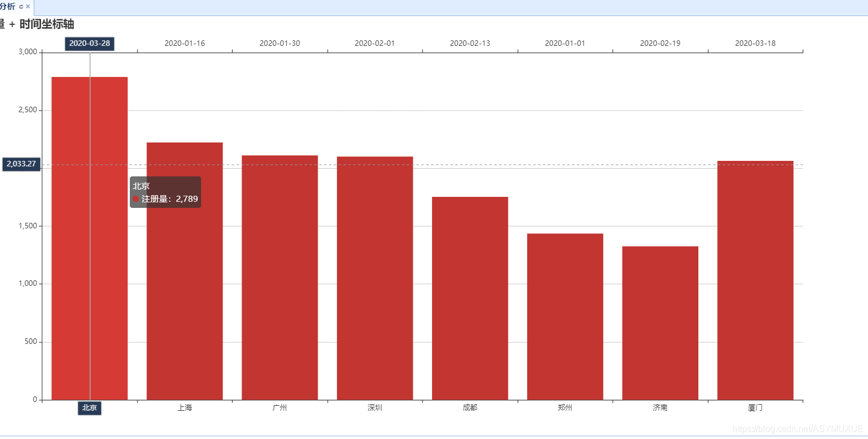Click the 1,500 y-axis value
This screenshot has width=868, height=439.
pos(28,226)
